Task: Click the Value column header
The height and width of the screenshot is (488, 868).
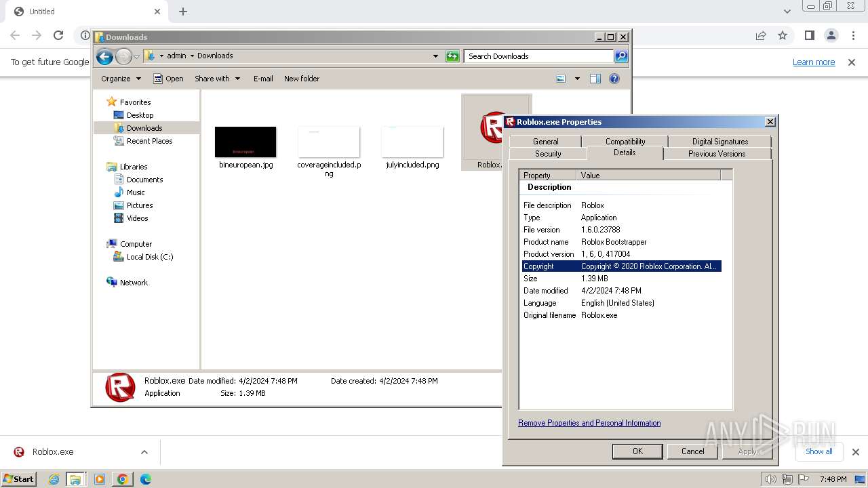Action: tap(648, 175)
